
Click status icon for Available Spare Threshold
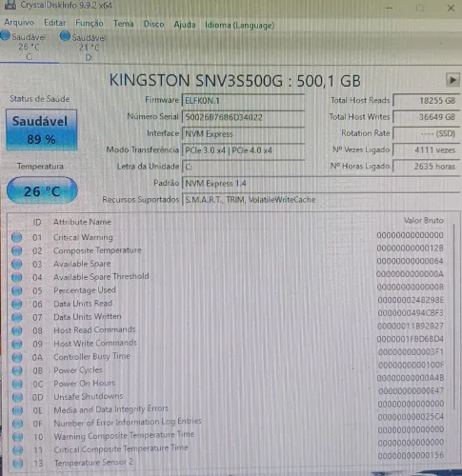pyautogui.click(x=16, y=277)
